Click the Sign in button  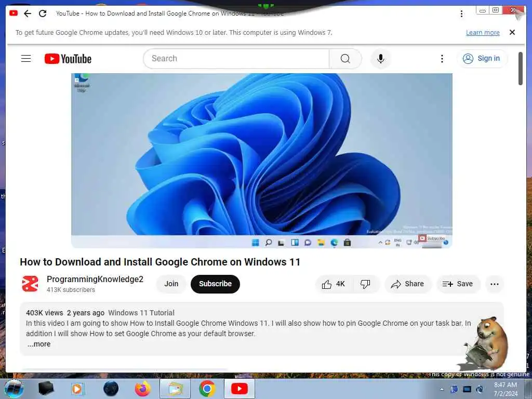[x=482, y=59]
